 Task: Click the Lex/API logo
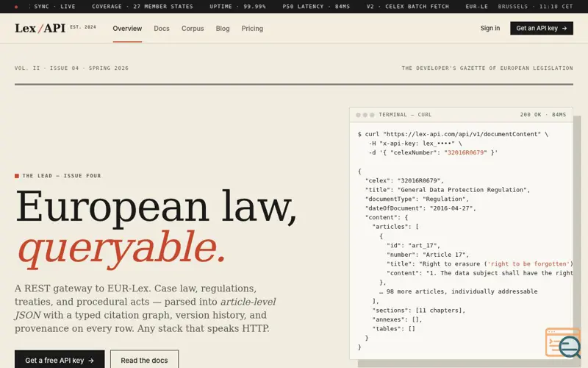tap(40, 28)
